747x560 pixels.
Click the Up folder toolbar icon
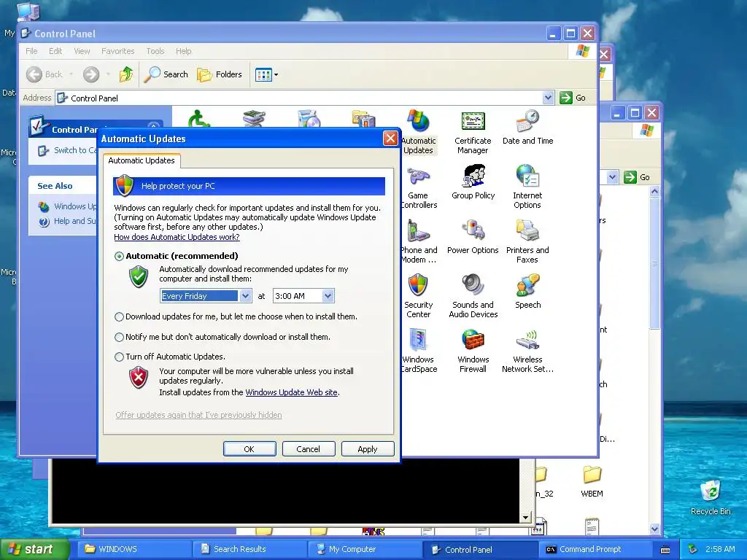126,74
